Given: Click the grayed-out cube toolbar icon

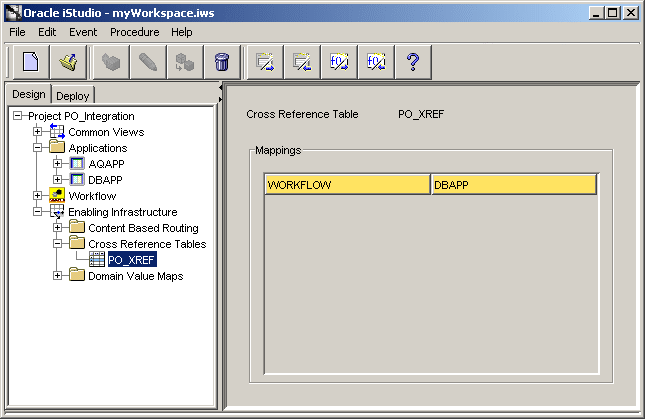Looking at the screenshot, I should [x=111, y=62].
